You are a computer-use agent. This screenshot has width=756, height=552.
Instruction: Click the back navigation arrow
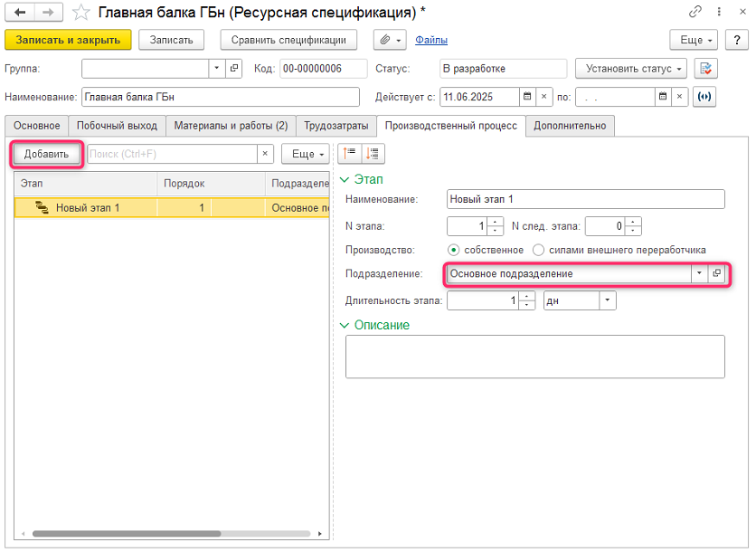click(x=20, y=12)
